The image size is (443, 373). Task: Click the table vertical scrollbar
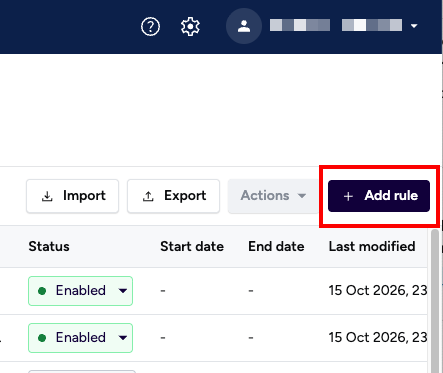[x=435, y=300]
